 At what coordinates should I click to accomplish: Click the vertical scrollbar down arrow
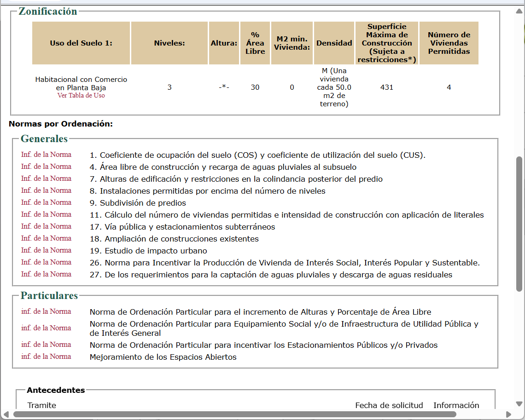click(x=519, y=403)
